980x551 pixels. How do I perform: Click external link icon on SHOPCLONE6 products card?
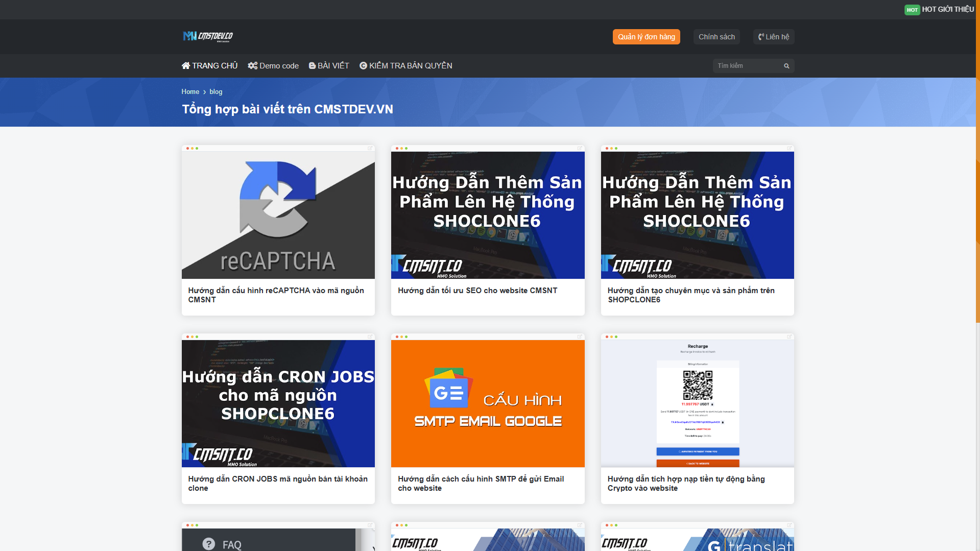click(x=790, y=149)
